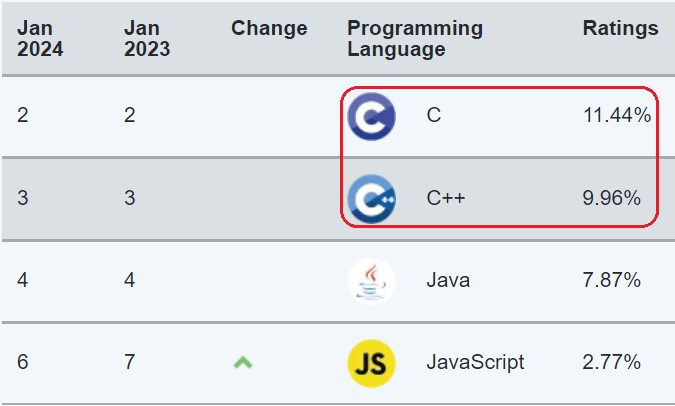Click the C++ language logo icon
Viewport: 675px width, 406px height.
pos(371,198)
